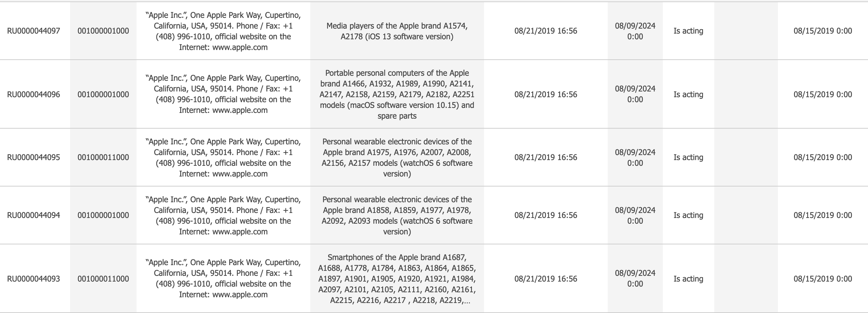Select record RU0000044095
868x313 pixels.
tap(34, 158)
